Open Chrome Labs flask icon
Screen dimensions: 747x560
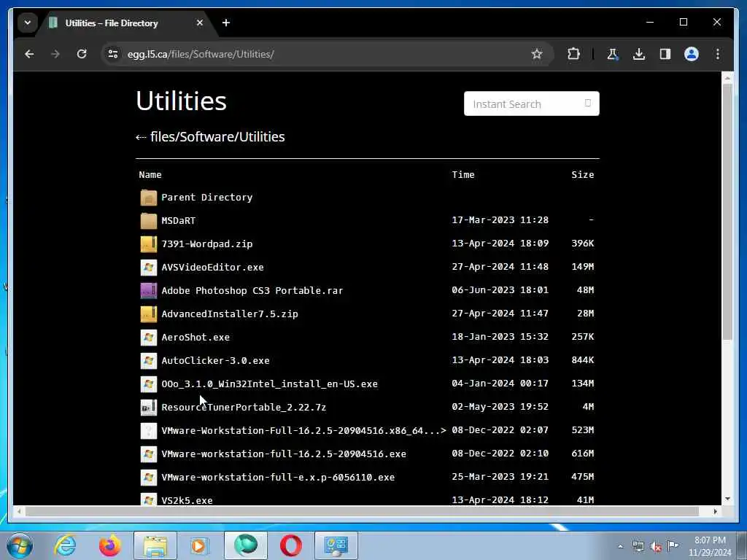613,54
